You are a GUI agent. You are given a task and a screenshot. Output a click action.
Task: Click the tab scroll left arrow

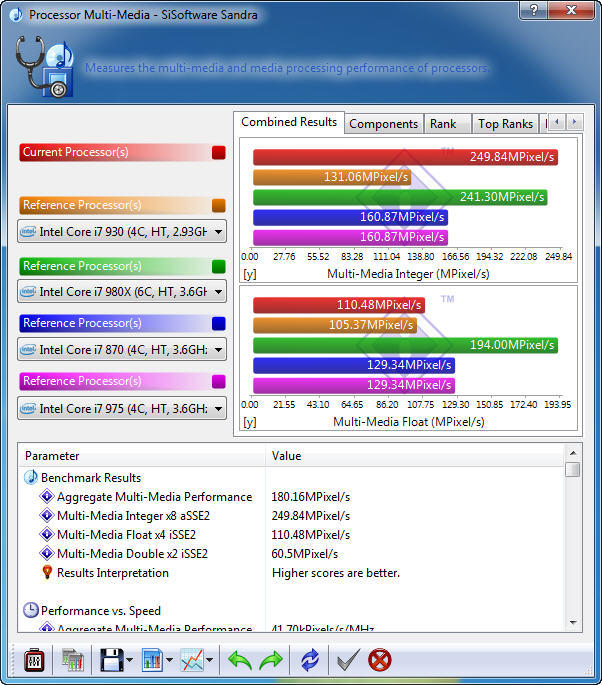tap(557, 122)
